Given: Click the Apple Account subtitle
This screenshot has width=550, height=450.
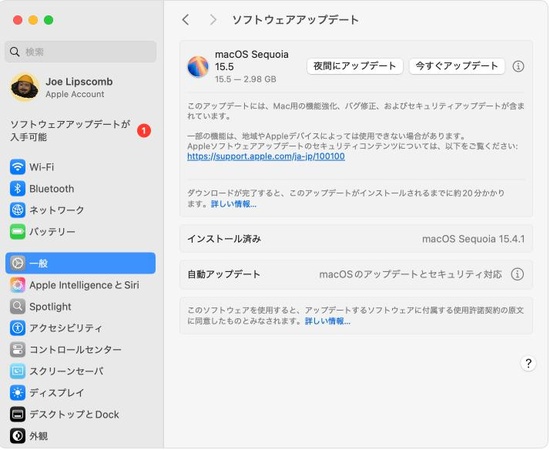Looking at the screenshot, I should pos(75,94).
